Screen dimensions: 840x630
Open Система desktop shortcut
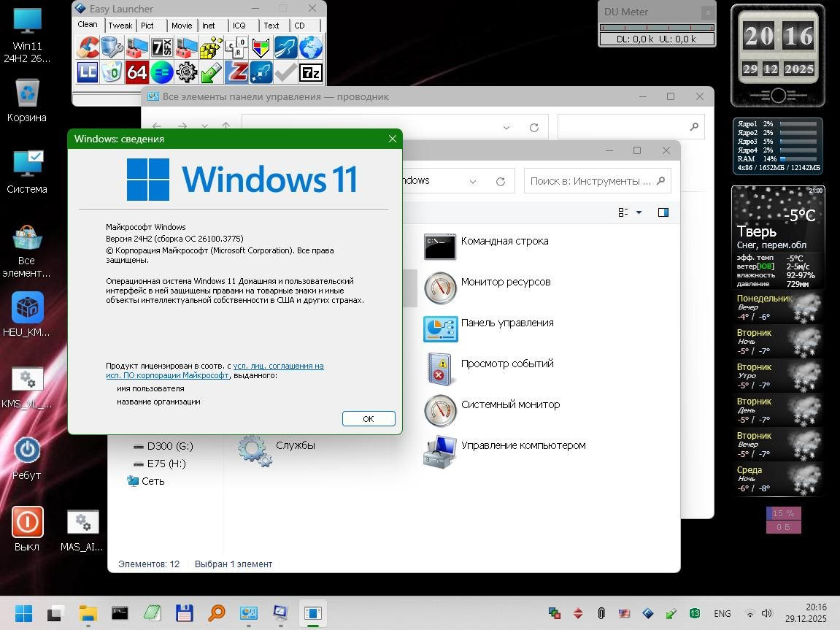tap(27, 172)
